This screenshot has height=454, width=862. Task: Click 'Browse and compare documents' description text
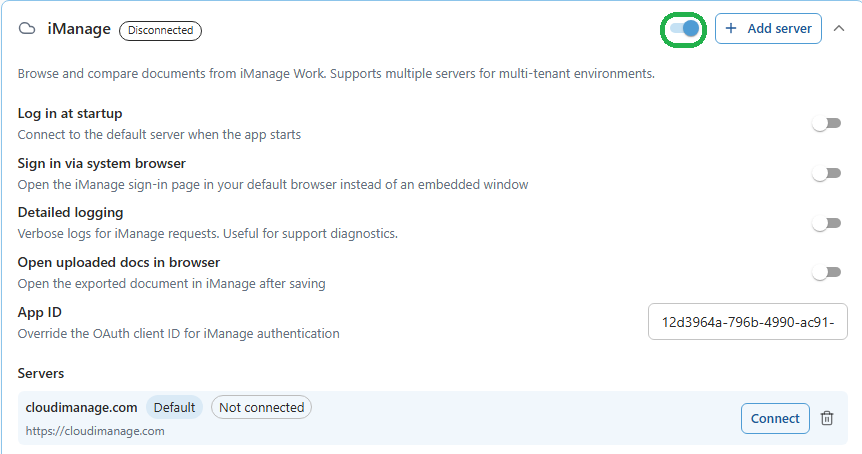pyautogui.click(x=336, y=74)
